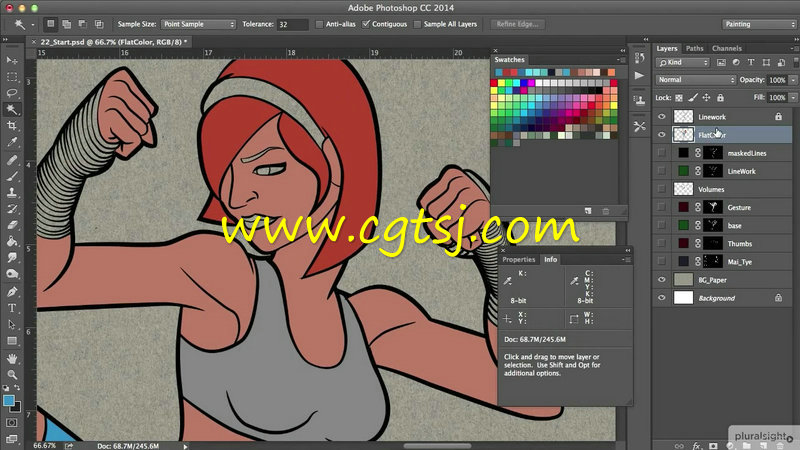Select the Eyedropper tool

pos(12,142)
